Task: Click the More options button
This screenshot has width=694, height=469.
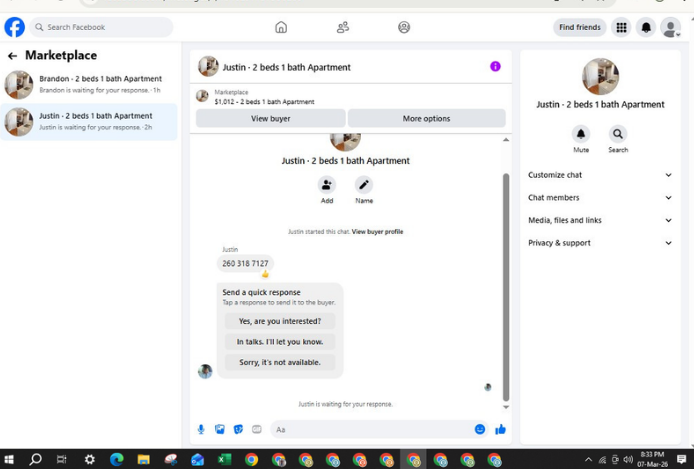Action: pos(426,119)
